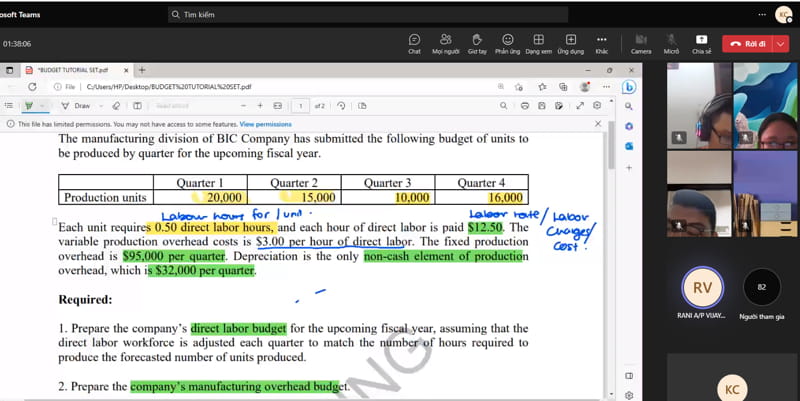Click the PDF page number field
Viewport: 800px width, 401px height.
pos(300,105)
